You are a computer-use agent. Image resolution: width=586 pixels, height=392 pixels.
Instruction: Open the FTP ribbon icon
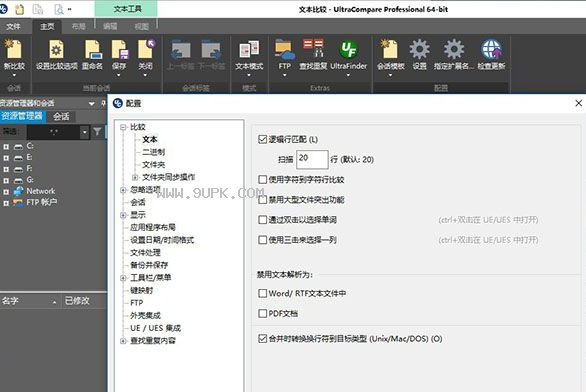[x=284, y=49]
